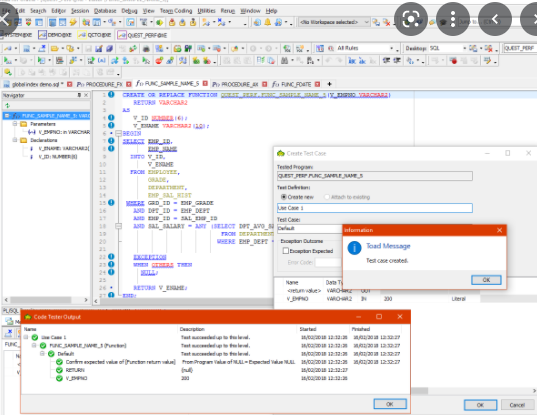The height and width of the screenshot is (415, 537).
Task: Click the red record icon in right toolbar
Action: tap(454, 61)
